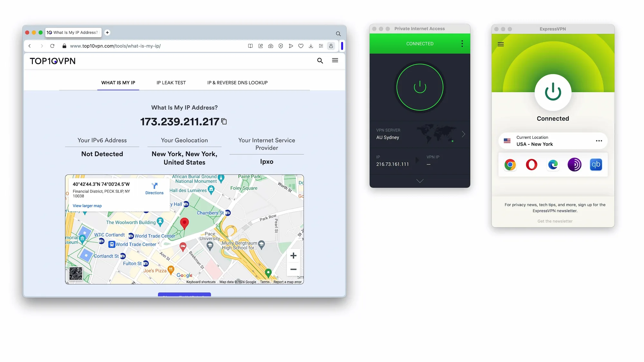Launch Microsoft Edge shortcut in ExpressVPN
This screenshot has height=362, width=644.
[553, 164]
